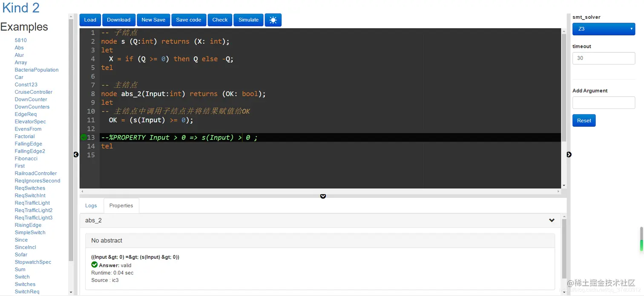Viewport: 644px width, 296px height.
Task: Open the BacteriaPopulation example
Action: point(37,70)
